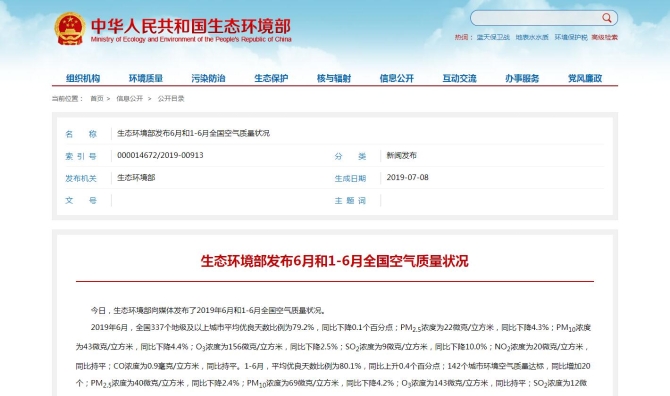This screenshot has height=396, width=670.
Task: Open the 生态保护 navigation menu
Action: click(271, 78)
